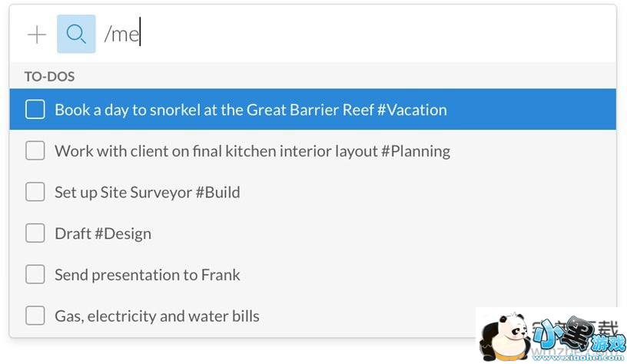Complete the gas, electricity and water bills to-do
The height and width of the screenshot is (364, 627).
[35, 316]
